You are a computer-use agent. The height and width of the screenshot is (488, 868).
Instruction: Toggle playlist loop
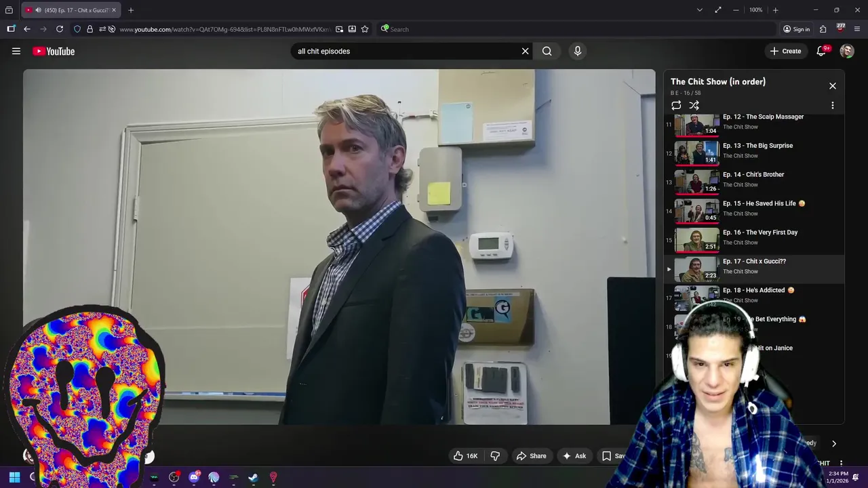(x=676, y=106)
